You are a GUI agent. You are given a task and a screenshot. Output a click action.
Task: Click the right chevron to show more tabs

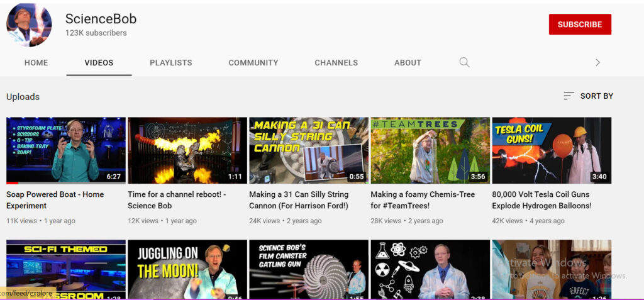[597, 62]
